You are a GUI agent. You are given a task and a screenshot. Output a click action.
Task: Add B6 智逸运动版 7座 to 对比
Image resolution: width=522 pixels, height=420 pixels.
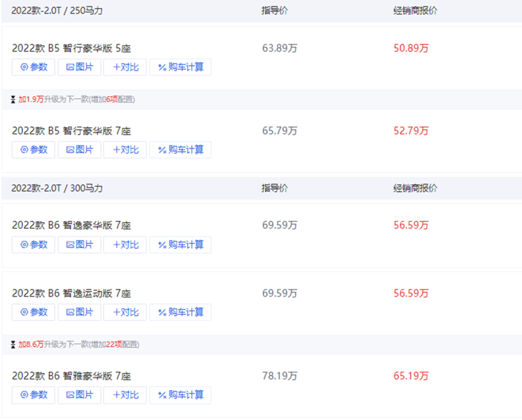point(125,312)
